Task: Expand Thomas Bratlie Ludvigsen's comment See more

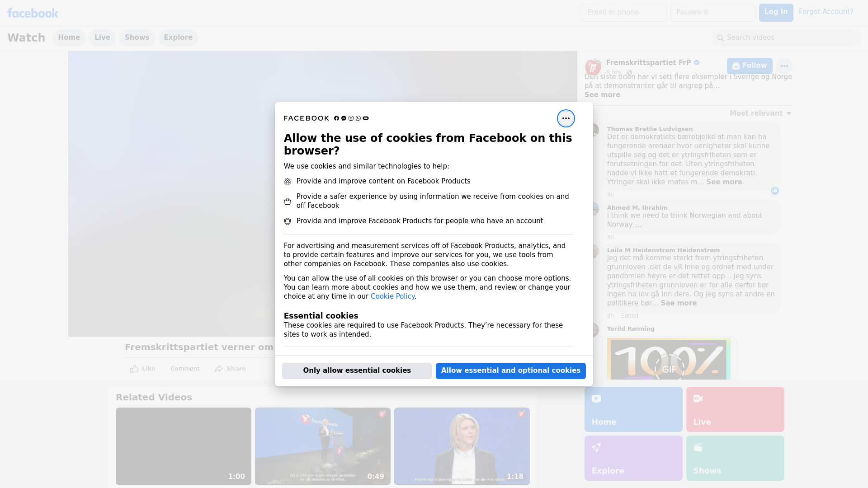Action: click(x=724, y=182)
